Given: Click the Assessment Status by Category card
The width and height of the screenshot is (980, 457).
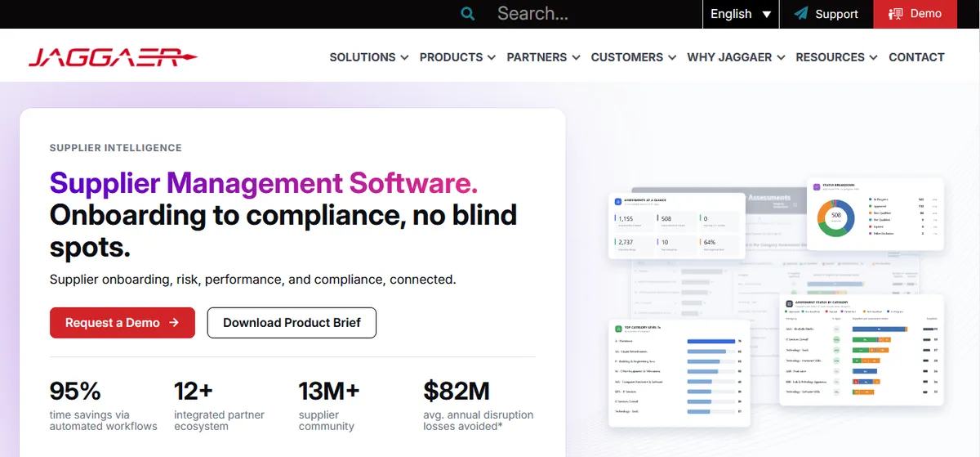Looking at the screenshot, I should (x=862, y=350).
